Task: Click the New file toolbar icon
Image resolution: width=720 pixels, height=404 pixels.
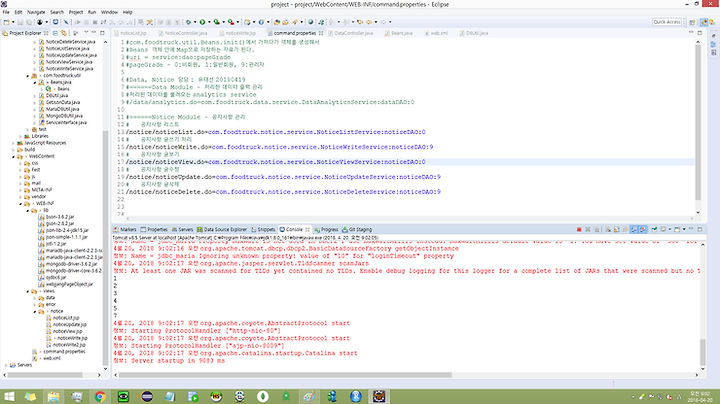Action: coord(6,22)
